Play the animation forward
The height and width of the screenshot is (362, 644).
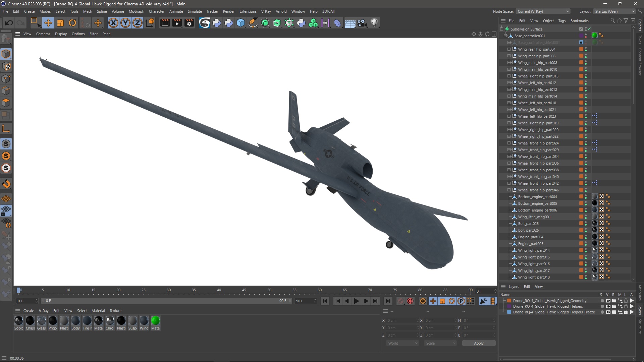356,301
